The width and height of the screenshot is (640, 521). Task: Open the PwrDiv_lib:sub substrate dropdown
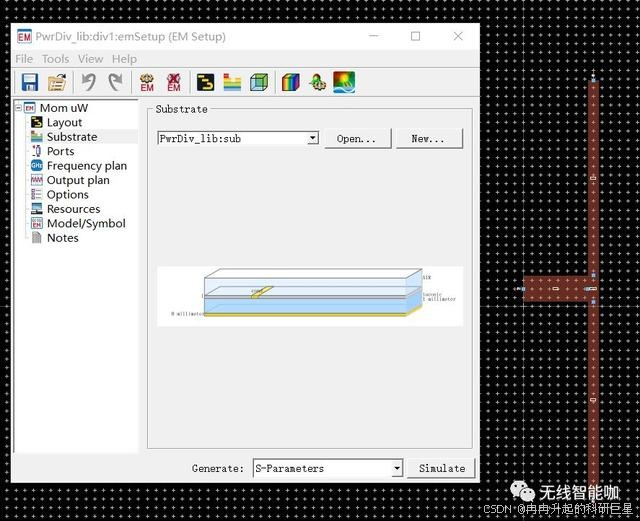pos(313,138)
